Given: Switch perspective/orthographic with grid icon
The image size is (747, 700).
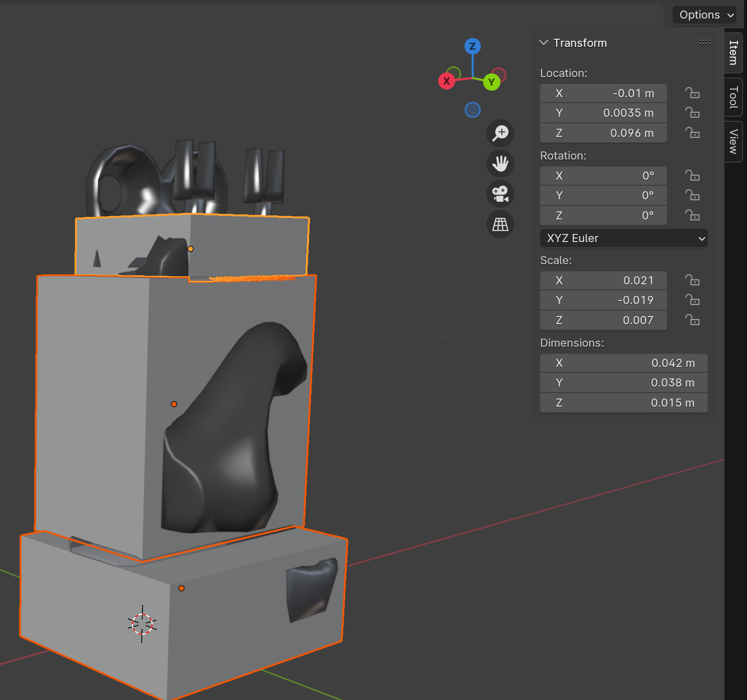Looking at the screenshot, I should (x=500, y=224).
